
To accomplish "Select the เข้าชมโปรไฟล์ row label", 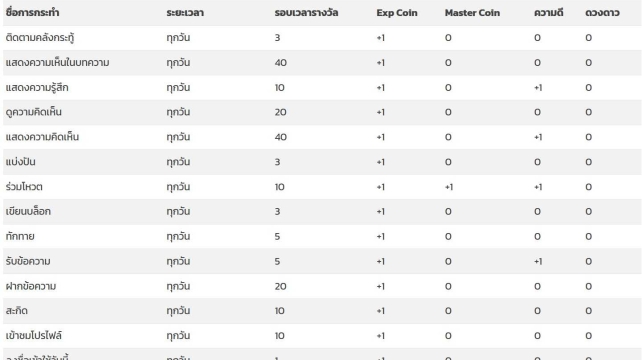I will pos(34,336).
